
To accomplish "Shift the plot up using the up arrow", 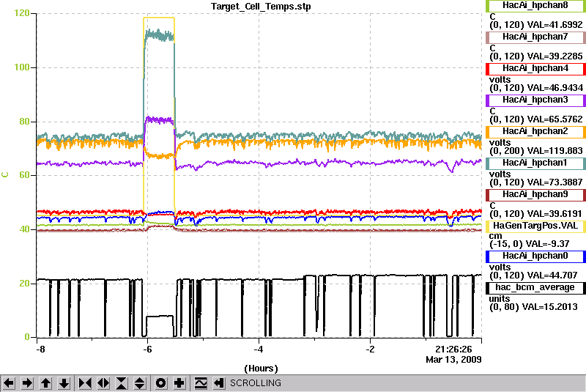I will click(46, 383).
